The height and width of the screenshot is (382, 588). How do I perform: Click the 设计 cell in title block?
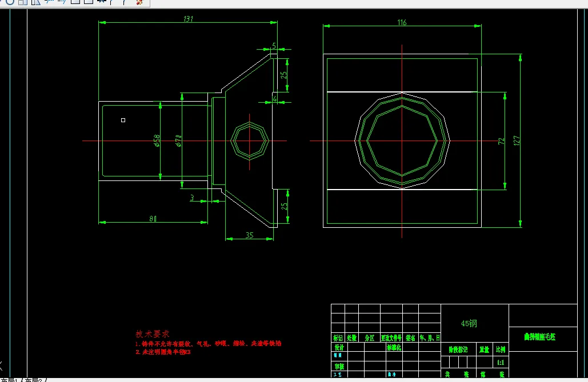coord(339,348)
